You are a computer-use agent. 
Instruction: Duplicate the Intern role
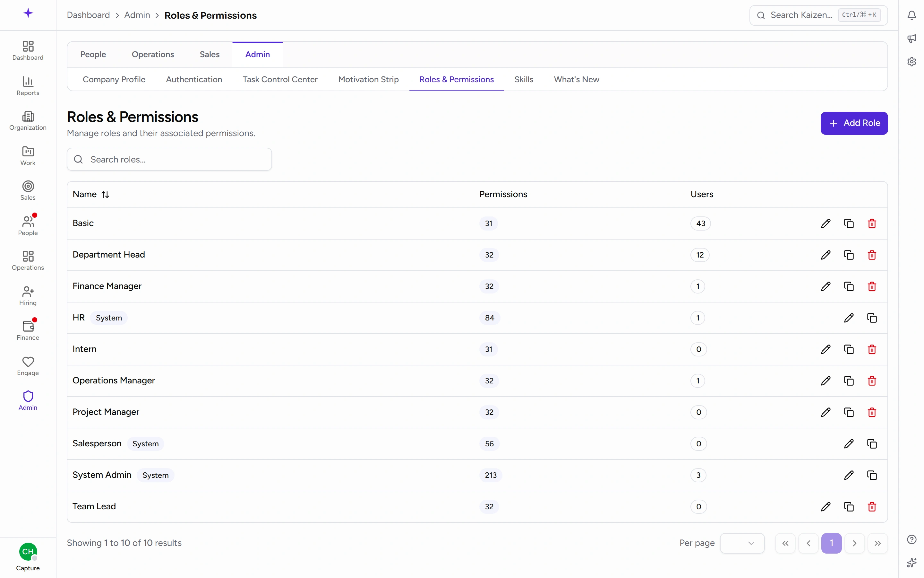848,349
